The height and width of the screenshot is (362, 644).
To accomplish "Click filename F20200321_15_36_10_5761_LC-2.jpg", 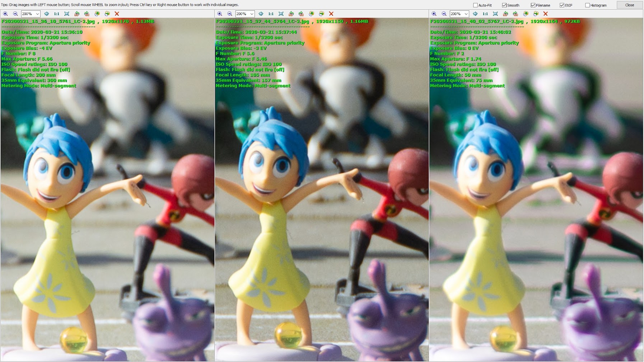I will tap(48, 22).
